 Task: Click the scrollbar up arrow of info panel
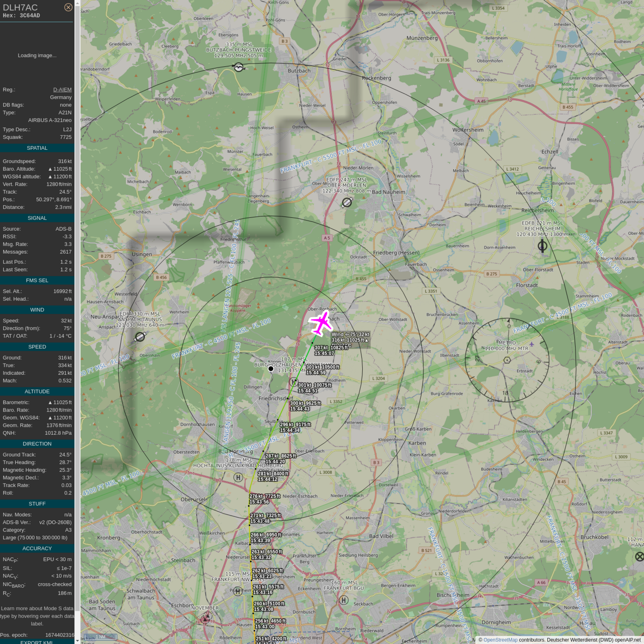[x=77, y=3]
